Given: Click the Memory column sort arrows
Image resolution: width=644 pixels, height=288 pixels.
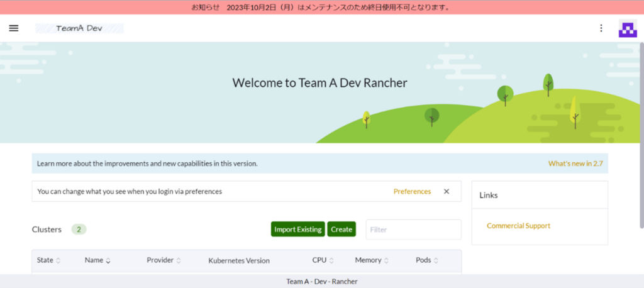Looking at the screenshot, I should (x=386, y=260).
